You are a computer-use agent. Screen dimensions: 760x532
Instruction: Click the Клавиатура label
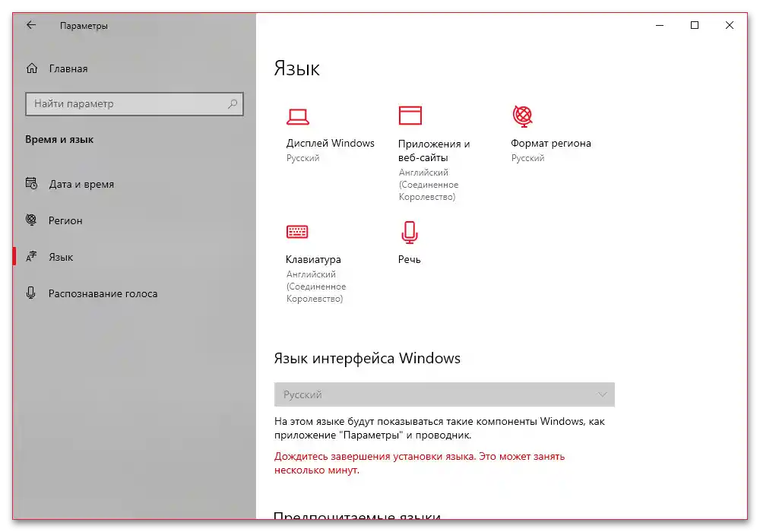313,260
